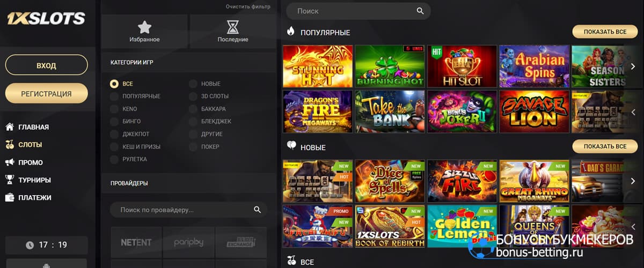Open the Последние hourglass filter
Viewport: 644px width, 268px height.
point(233,31)
